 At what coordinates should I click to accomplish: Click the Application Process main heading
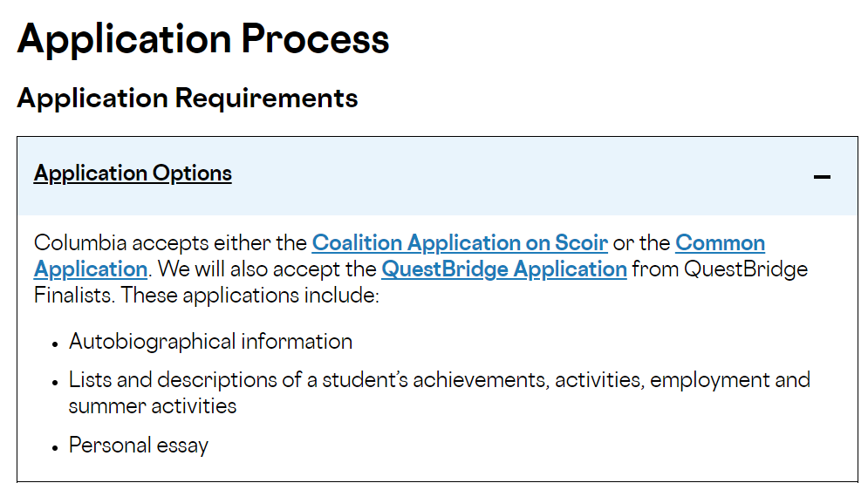click(x=203, y=39)
